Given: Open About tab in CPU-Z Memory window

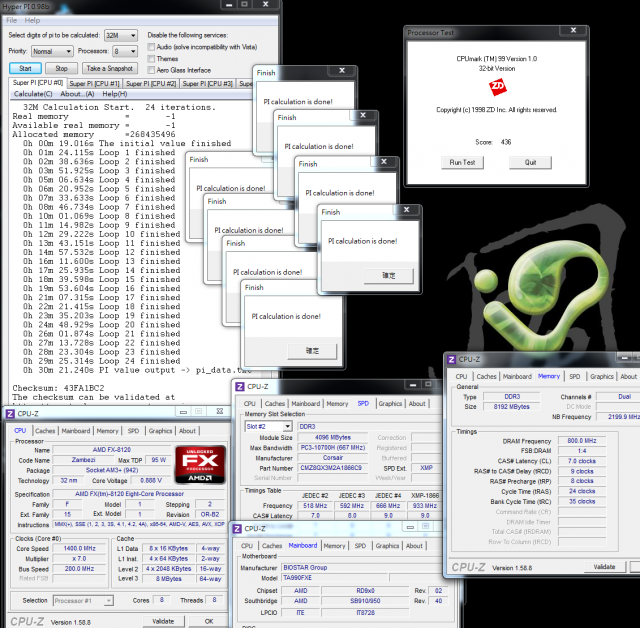Looking at the screenshot, I should 628,377.
